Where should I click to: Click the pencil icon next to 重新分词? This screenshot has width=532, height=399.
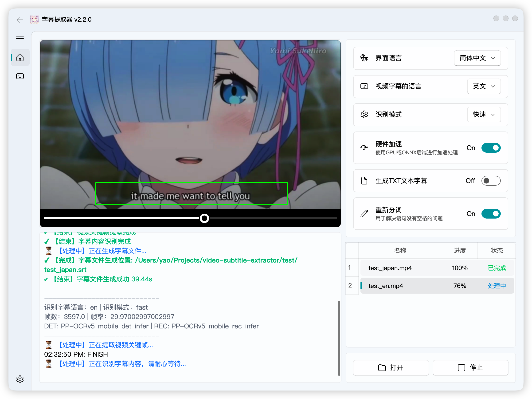click(x=364, y=213)
